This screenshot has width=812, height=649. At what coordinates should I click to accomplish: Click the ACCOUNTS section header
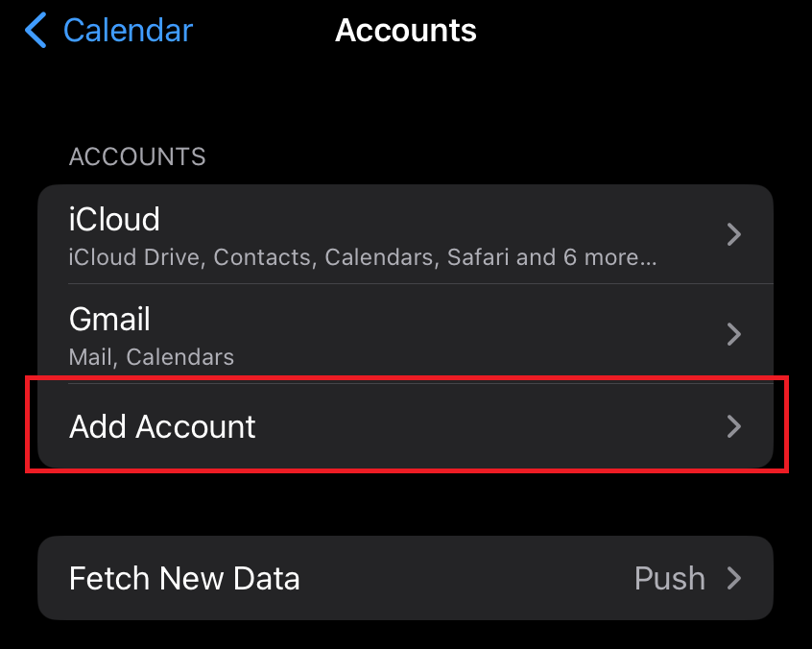(x=137, y=156)
